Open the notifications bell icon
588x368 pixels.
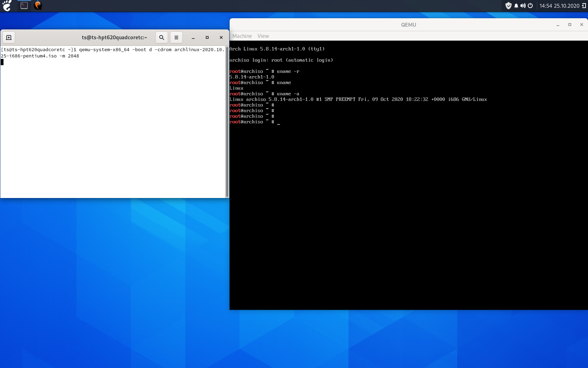tap(516, 6)
